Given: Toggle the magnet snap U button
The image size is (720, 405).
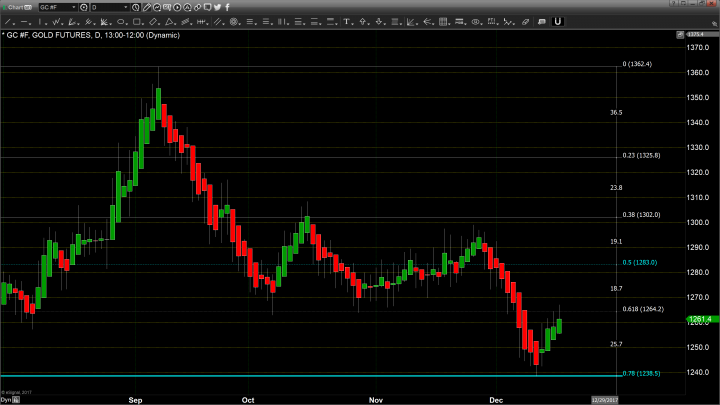Looking at the screenshot, I should click(557, 22).
